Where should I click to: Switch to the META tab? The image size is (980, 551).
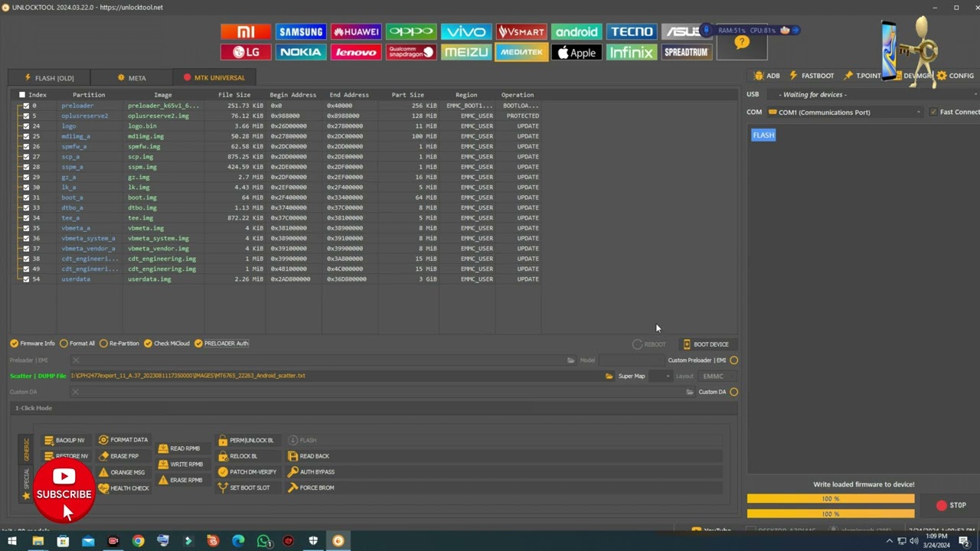pyautogui.click(x=132, y=78)
